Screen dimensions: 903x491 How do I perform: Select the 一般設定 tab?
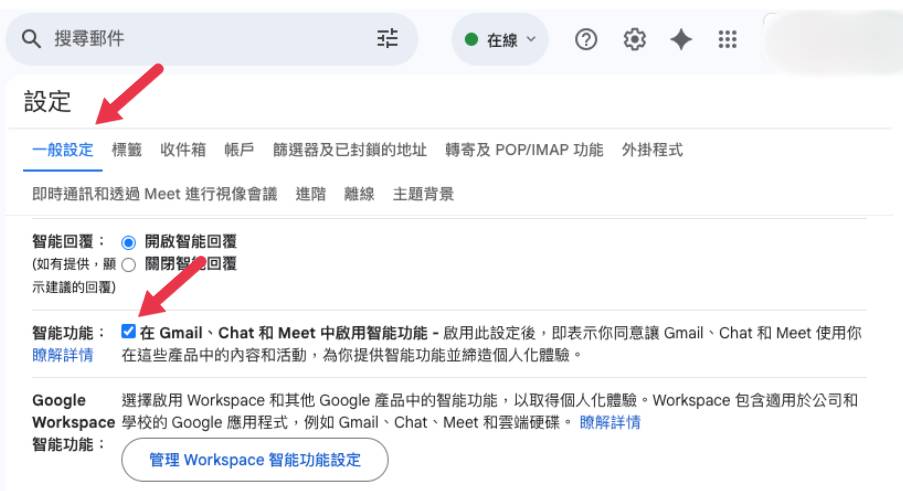[63, 150]
